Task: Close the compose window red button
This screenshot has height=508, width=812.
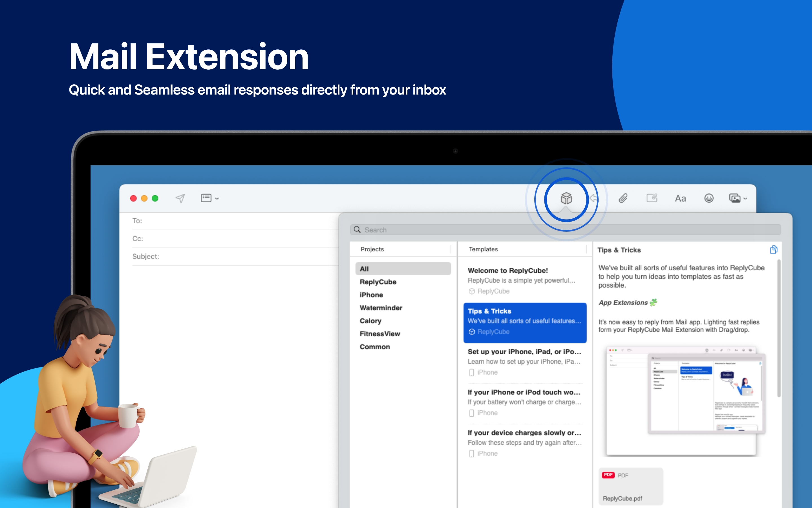Action: click(133, 198)
